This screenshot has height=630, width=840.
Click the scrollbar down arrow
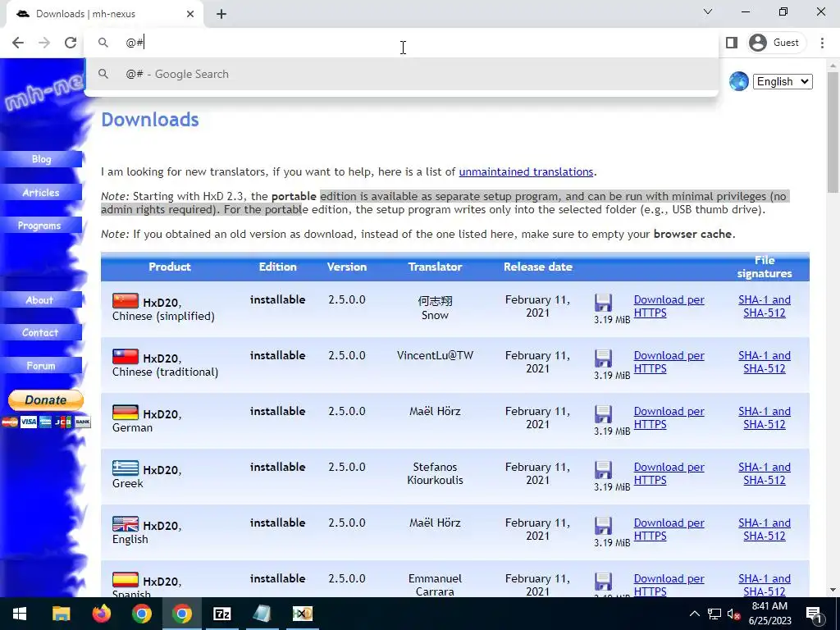pos(833,590)
